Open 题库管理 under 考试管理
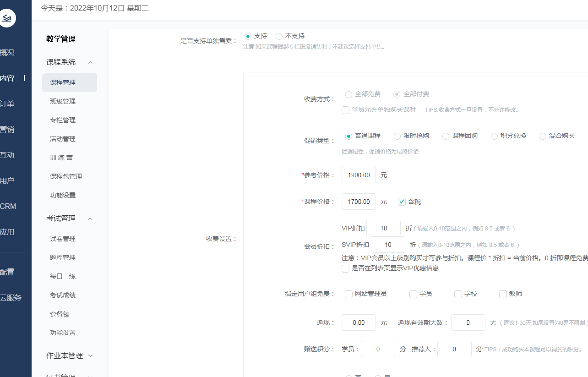588x377 pixels. pos(63,257)
